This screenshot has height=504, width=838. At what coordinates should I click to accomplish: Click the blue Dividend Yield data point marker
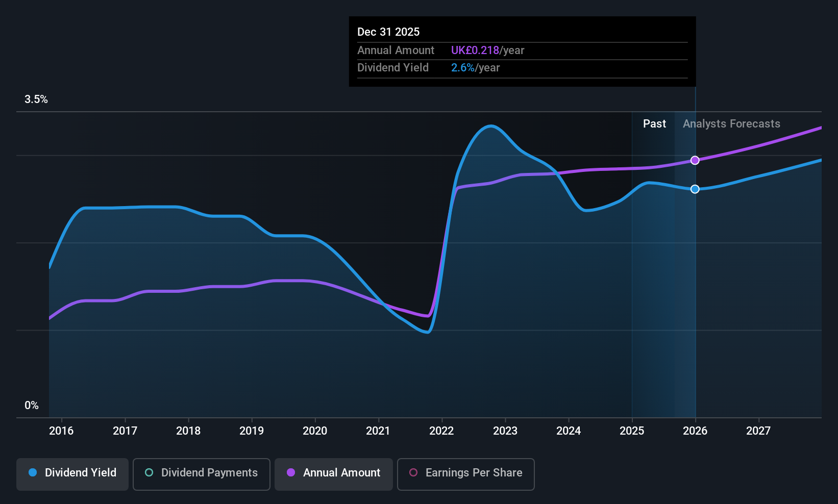[x=695, y=189]
